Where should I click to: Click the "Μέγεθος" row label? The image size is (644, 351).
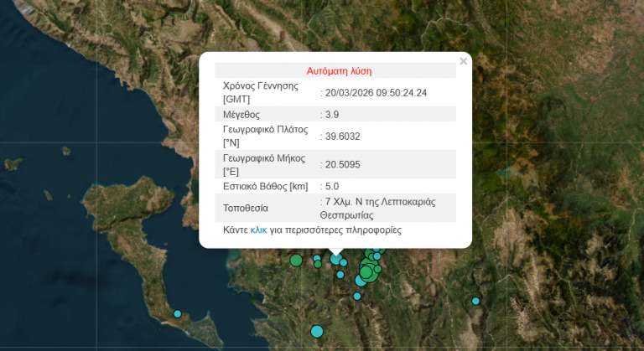[x=241, y=114]
